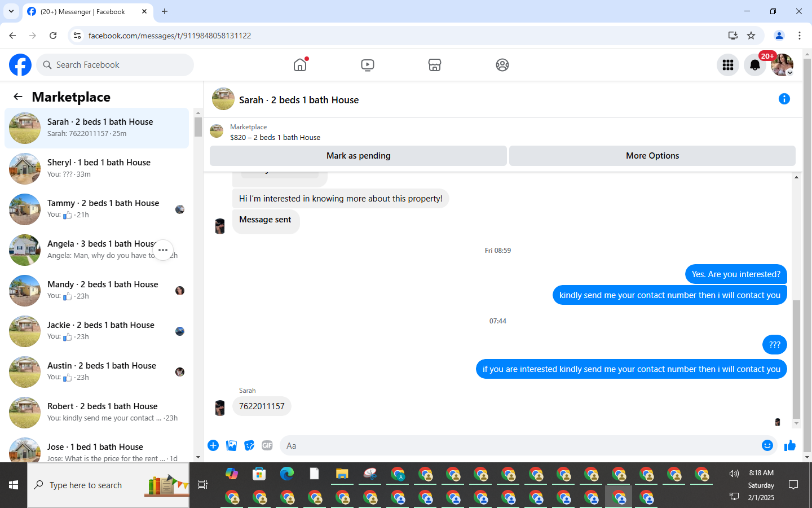Open the Chrome profile icon
This screenshot has width=812, height=508.
pyautogui.click(x=779, y=36)
